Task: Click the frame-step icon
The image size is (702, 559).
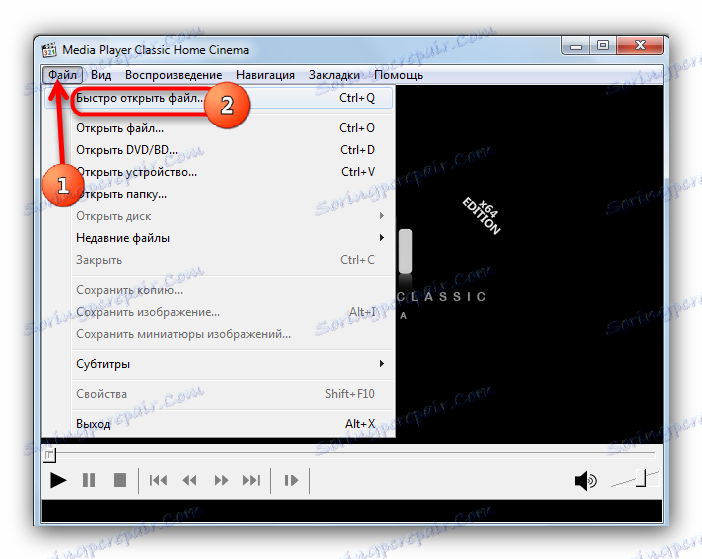Action: (291, 481)
